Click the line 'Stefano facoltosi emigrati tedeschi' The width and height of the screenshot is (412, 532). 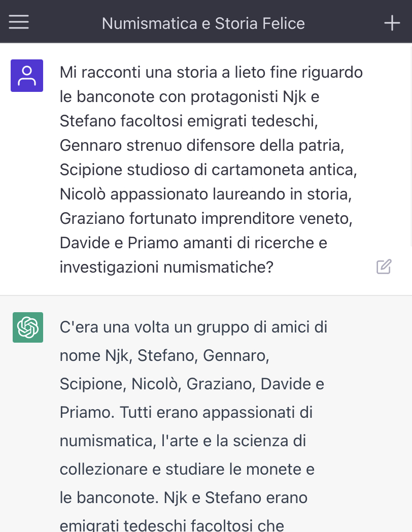pyautogui.click(x=189, y=121)
